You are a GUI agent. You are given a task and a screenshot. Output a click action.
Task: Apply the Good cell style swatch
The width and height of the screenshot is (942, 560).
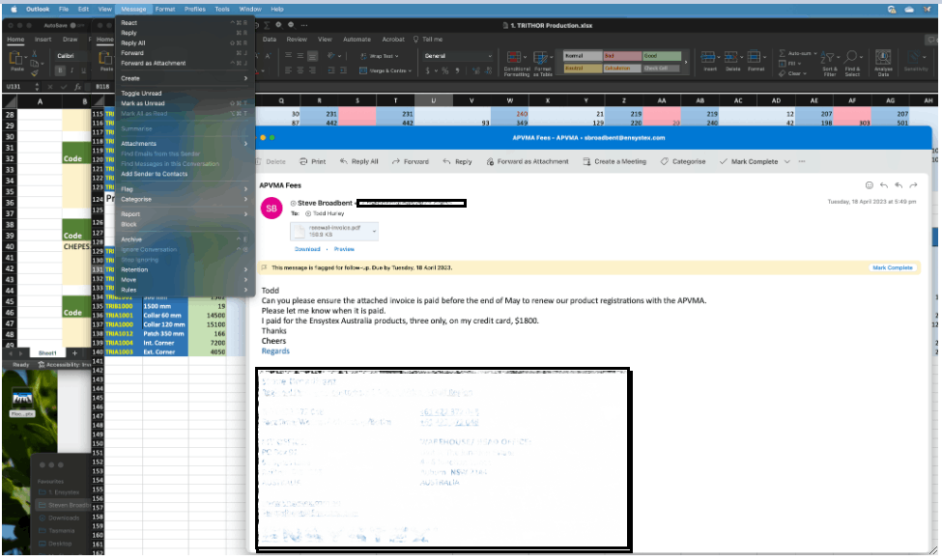(x=662, y=56)
